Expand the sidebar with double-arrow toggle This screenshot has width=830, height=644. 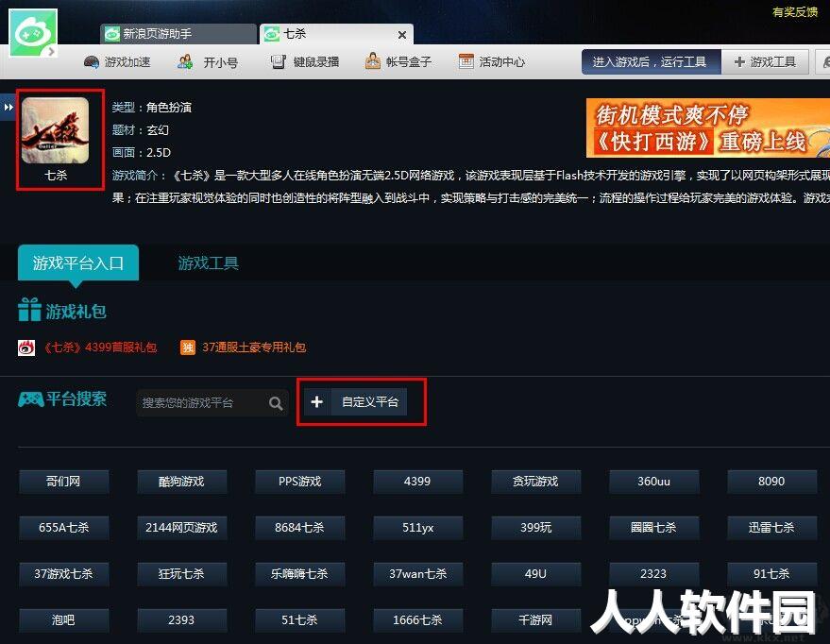tap(8, 108)
